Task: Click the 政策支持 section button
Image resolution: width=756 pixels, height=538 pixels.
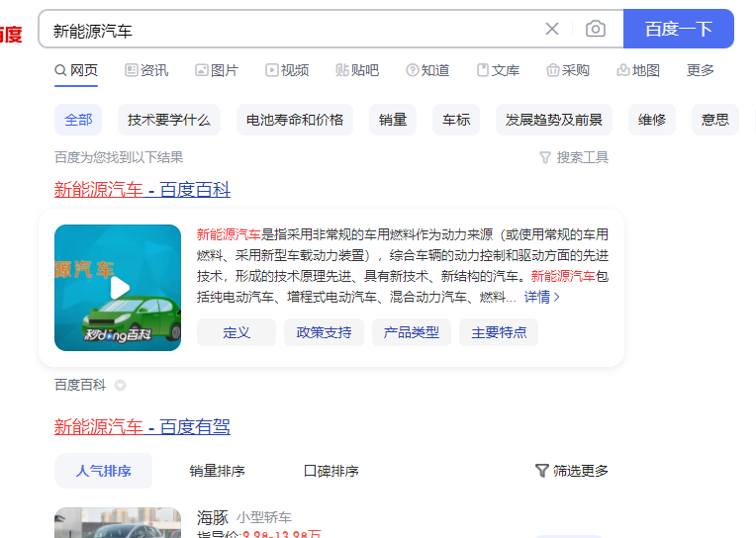Action: tap(324, 332)
